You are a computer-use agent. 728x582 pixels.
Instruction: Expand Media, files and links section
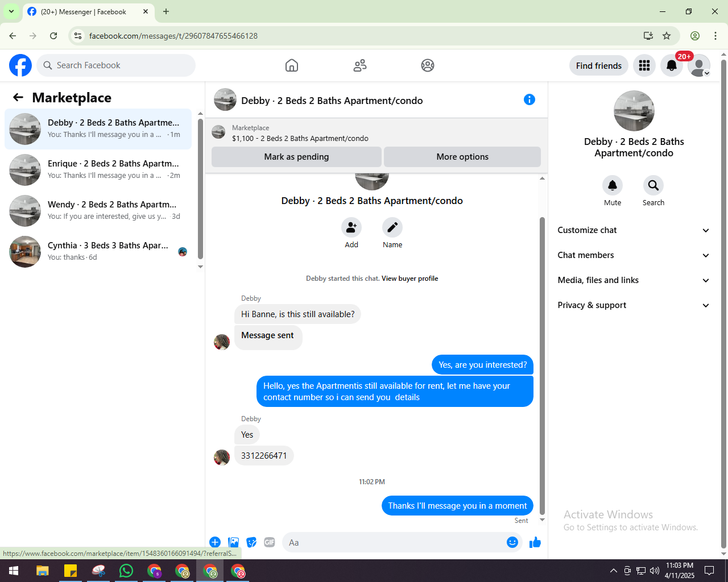click(x=634, y=280)
